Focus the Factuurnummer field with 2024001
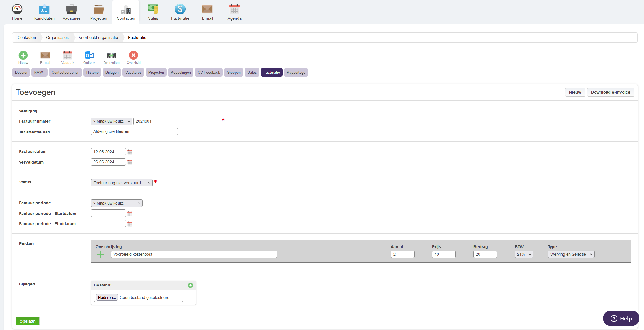 [177, 121]
